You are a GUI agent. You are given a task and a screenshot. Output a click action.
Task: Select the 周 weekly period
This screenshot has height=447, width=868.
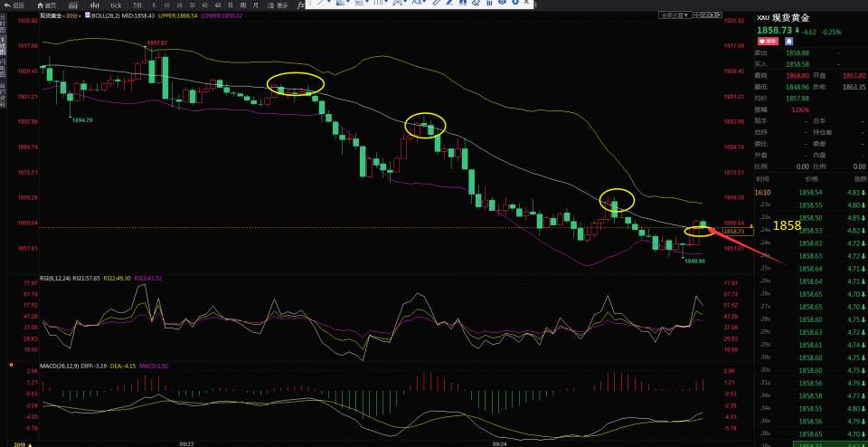[x=243, y=5]
